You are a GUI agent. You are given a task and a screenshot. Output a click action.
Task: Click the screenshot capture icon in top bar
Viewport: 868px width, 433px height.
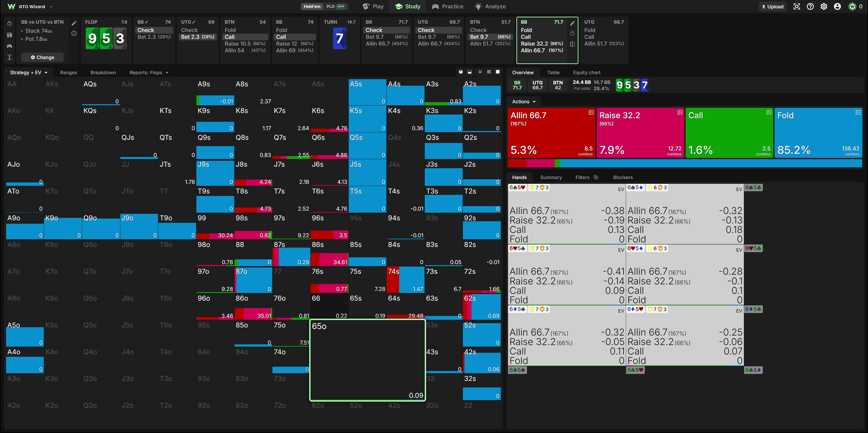[x=796, y=6]
